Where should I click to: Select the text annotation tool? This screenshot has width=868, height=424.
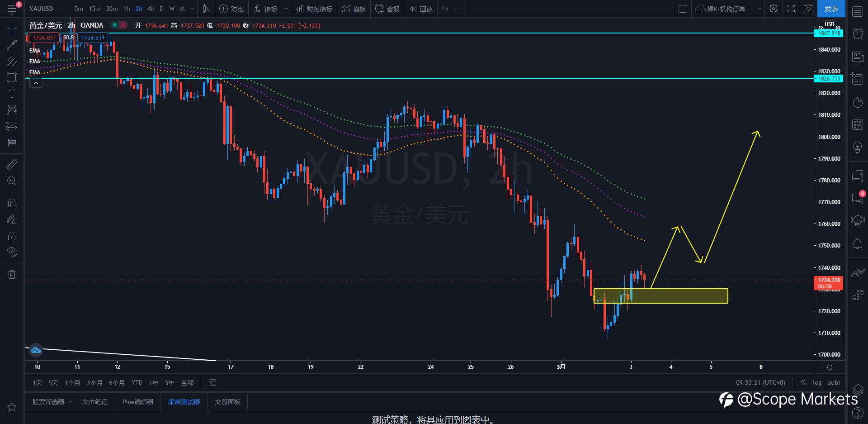pos(12,94)
